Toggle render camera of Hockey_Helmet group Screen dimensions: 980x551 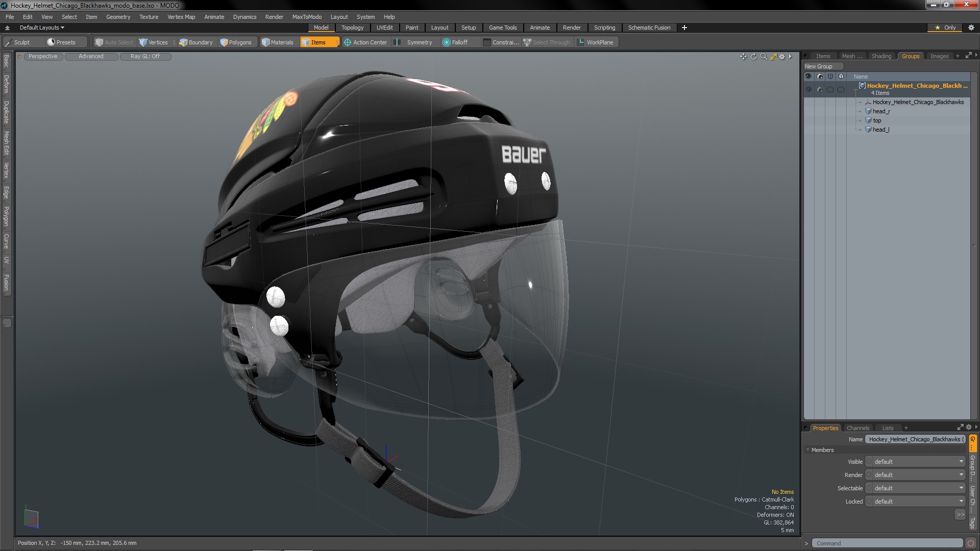(820, 90)
